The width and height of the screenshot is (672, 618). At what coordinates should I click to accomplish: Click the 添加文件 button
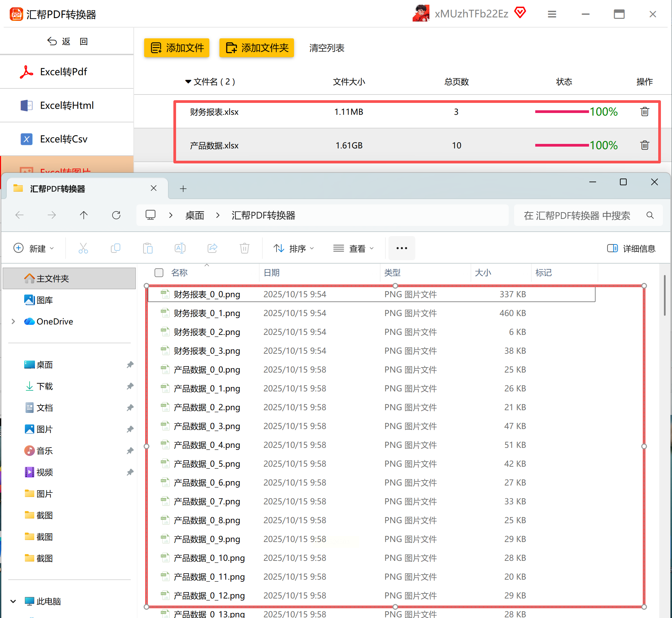pos(177,48)
